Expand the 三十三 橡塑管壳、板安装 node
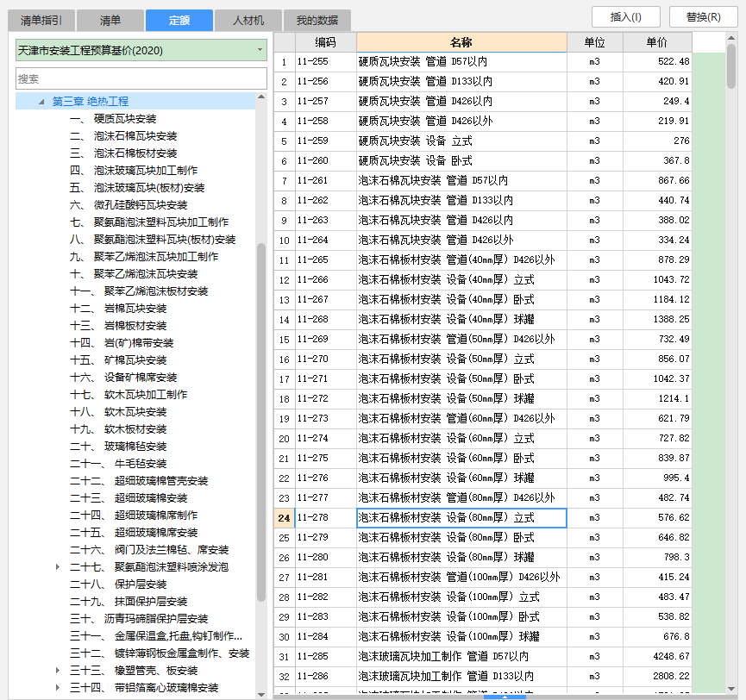The height and width of the screenshot is (700, 746). point(58,671)
